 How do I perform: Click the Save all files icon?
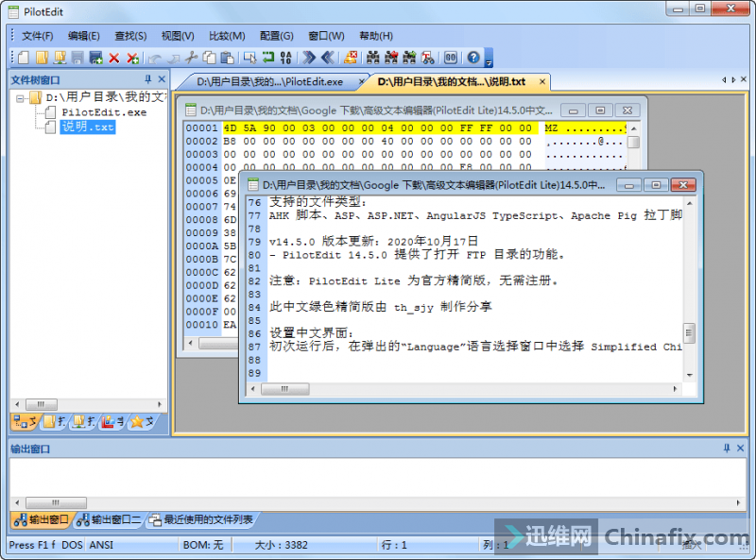click(x=95, y=58)
